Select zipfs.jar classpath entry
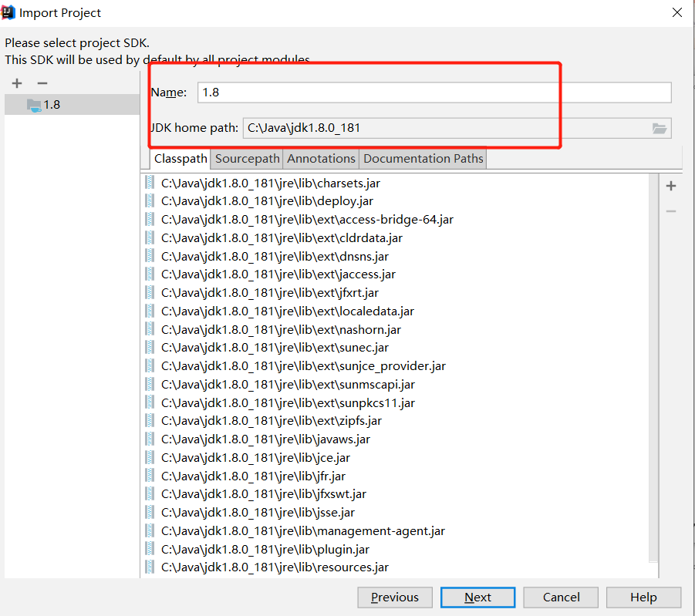The image size is (695, 616). (272, 421)
